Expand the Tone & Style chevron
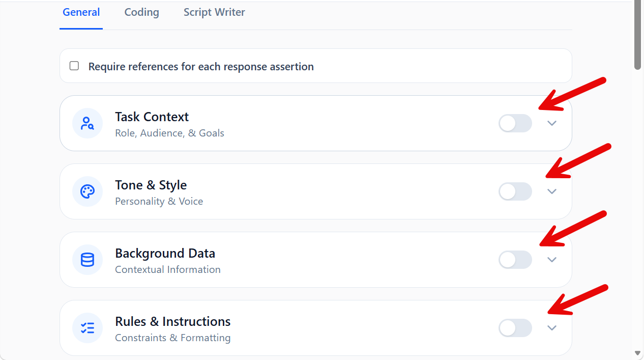Screen dimensions: 644x360 pyautogui.click(x=552, y=191)
